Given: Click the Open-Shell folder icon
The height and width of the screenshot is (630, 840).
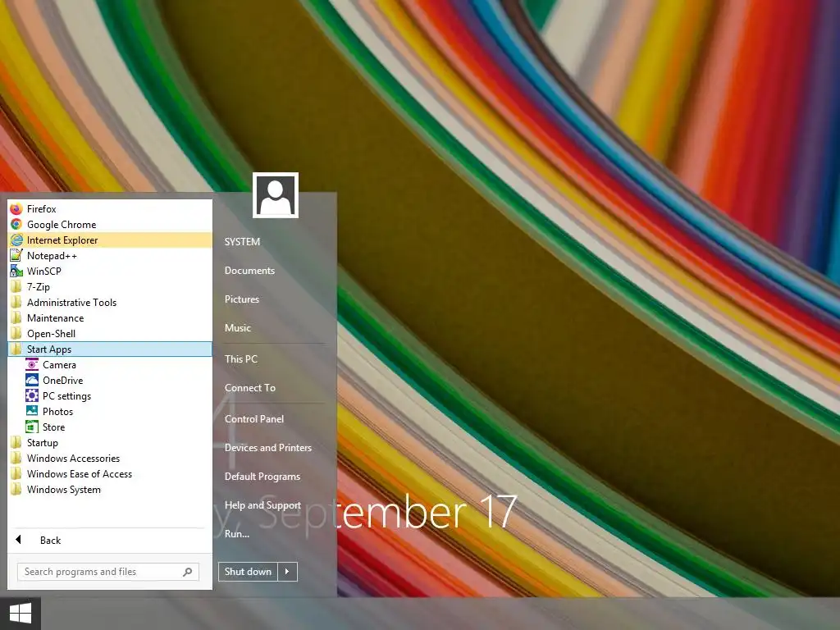Looking at the screenshot, I should click(x=16, y=333).
